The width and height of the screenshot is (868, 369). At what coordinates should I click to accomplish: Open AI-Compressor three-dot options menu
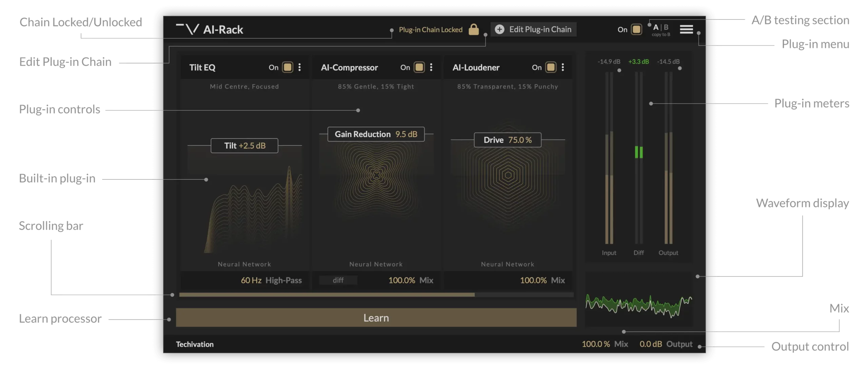click(x=431, y=67)
